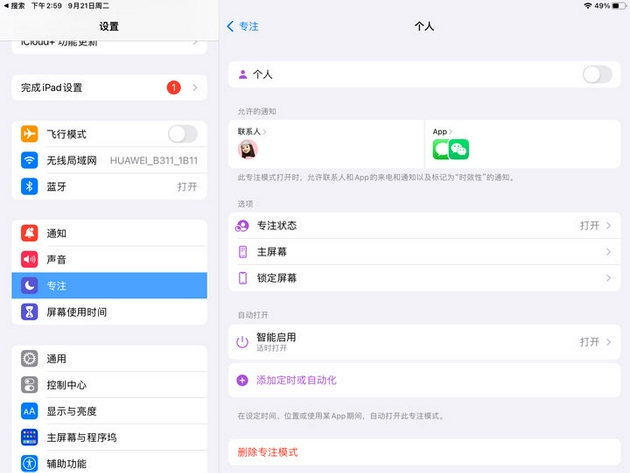Viewport: 630px width, 473px height.
Task: Tap the Airplane mode orange icon
Action: pos(29,134)
